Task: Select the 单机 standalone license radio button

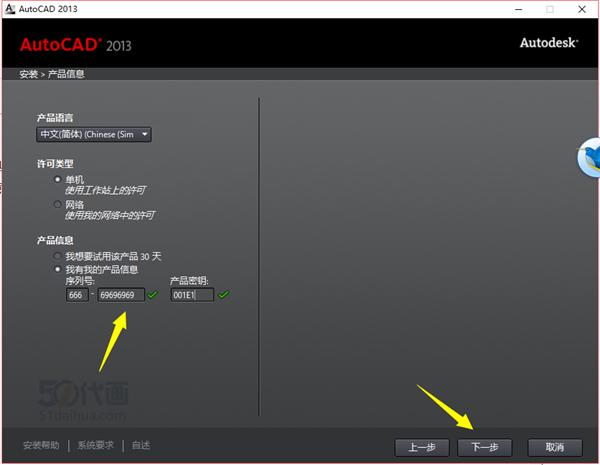Action: (x=57, y=179)
